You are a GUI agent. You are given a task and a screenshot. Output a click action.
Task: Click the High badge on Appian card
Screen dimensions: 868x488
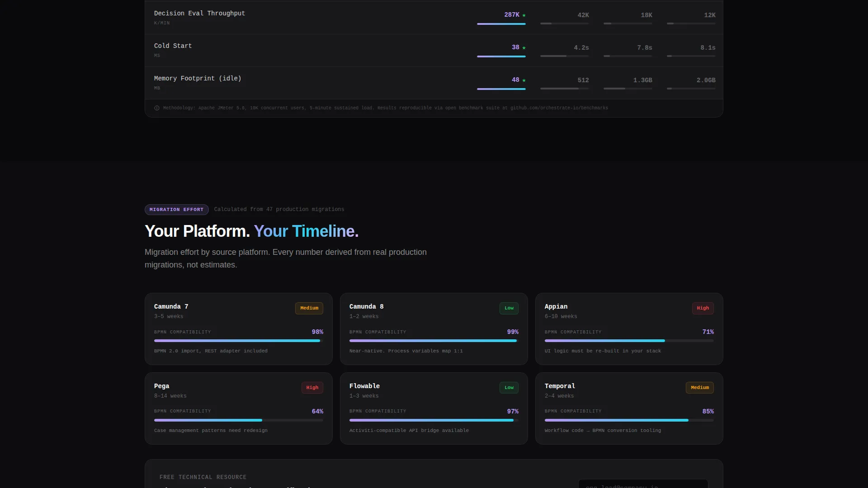[x=703, y=308]
